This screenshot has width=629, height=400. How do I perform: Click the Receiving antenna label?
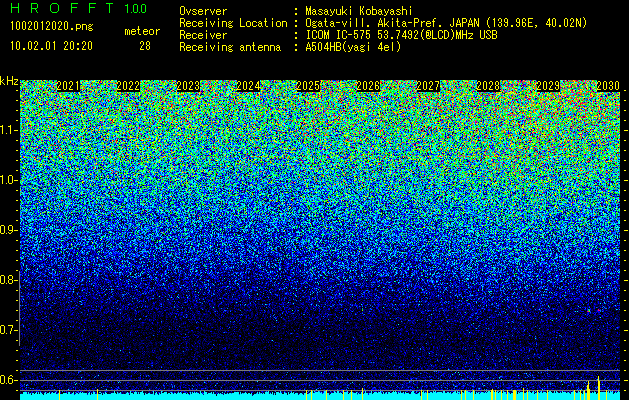pyautogui.click(x=230, y=47)
